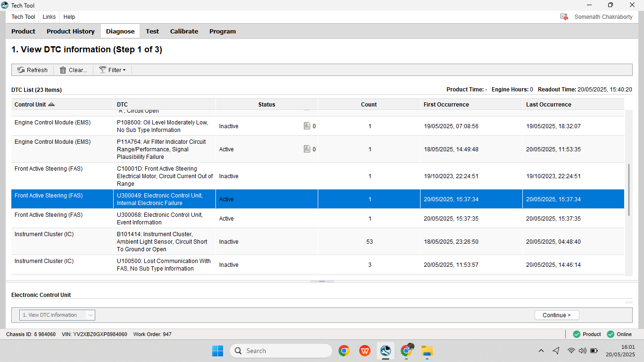
Task: Open the Links menu
Action: [49, 17]
